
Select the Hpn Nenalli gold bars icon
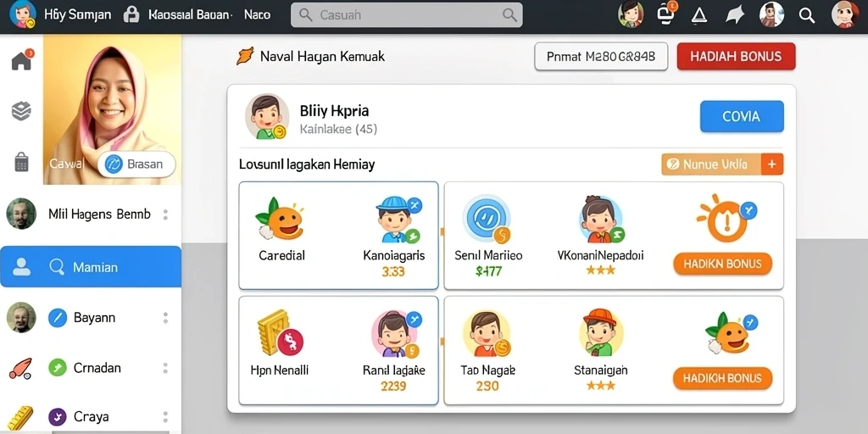click(x=280, y=332)
